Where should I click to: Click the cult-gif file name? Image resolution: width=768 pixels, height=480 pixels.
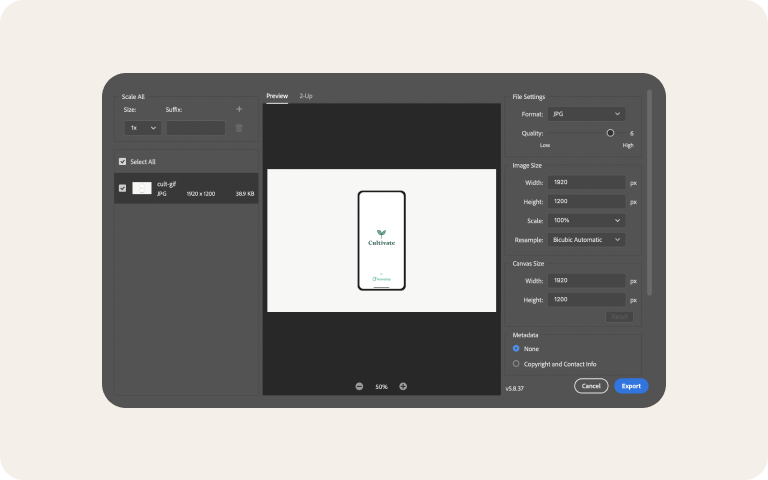[x=167, y=184]
